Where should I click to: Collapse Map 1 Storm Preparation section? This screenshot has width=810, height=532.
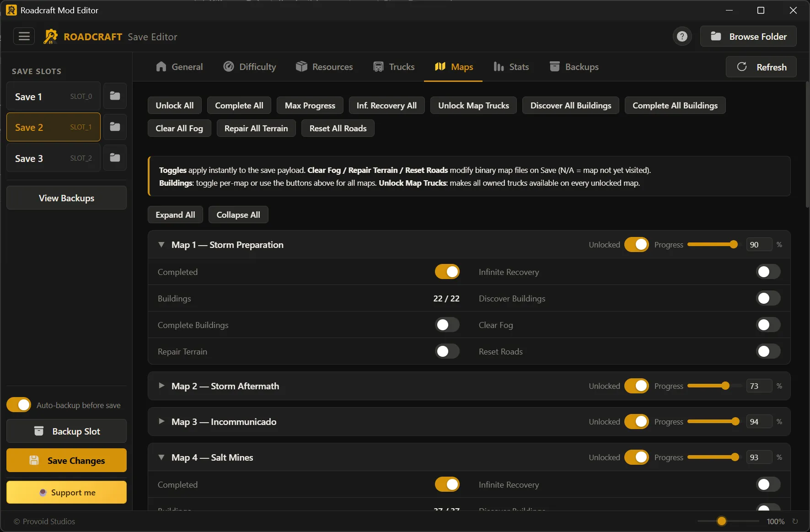[x=161, y=244]
